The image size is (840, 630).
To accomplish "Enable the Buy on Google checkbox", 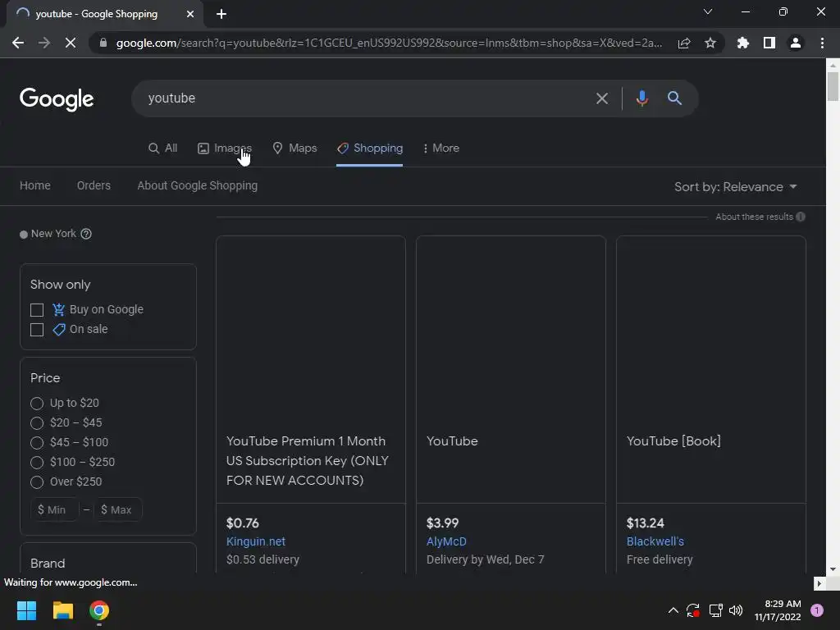I will [x=37, y=310].
